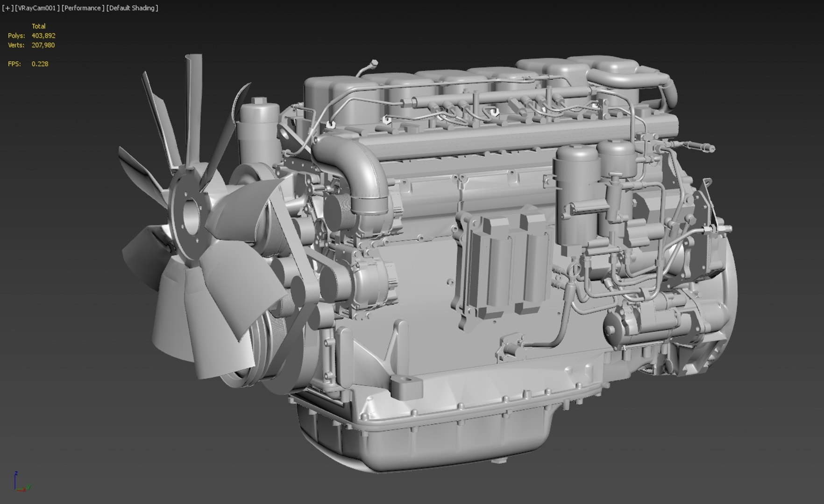Open the Default Shading viewport menu
This screenshot has width=824, height=504.
pyautogui.click(x=132, y=8)
